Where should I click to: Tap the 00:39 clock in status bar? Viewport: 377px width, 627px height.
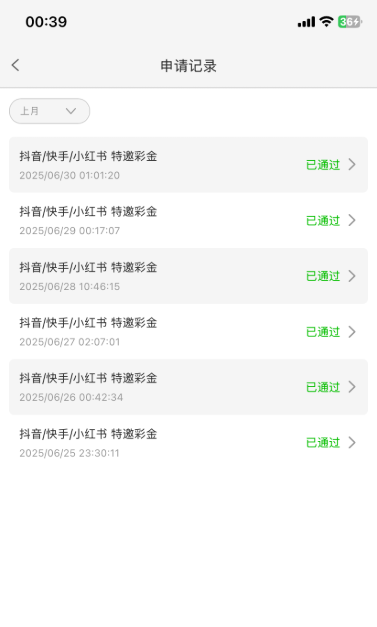click(x=46, y=22)
